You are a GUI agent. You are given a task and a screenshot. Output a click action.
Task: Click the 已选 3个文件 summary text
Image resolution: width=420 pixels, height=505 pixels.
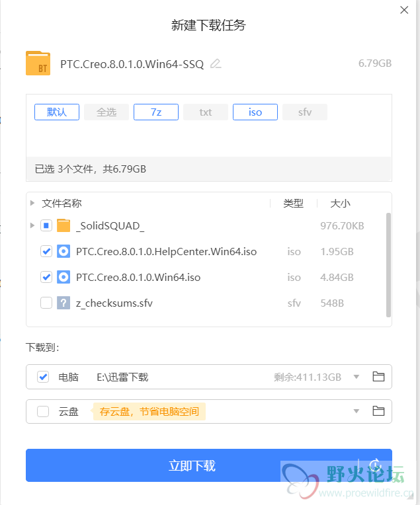point(91,169)
